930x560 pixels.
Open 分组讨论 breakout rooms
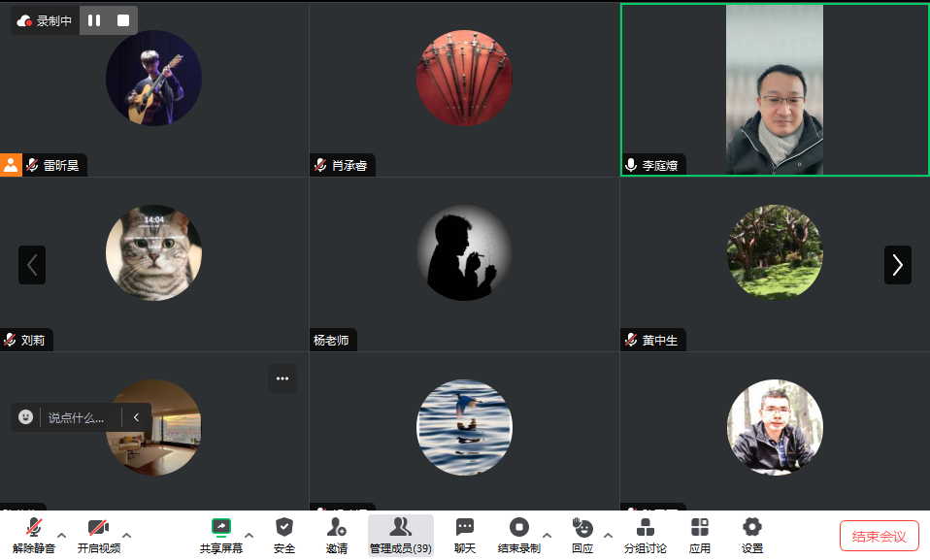[645, 527]
